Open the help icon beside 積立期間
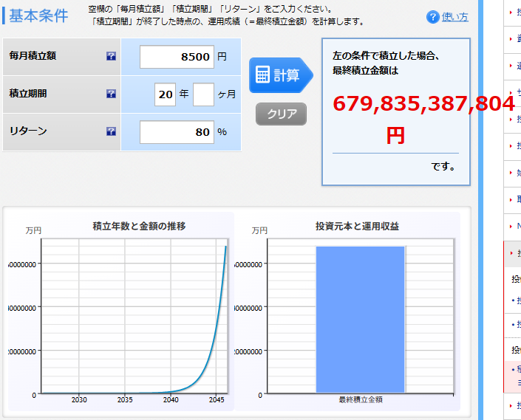The image size is (521, 420). pyautogui.click(x=111, y=94)
